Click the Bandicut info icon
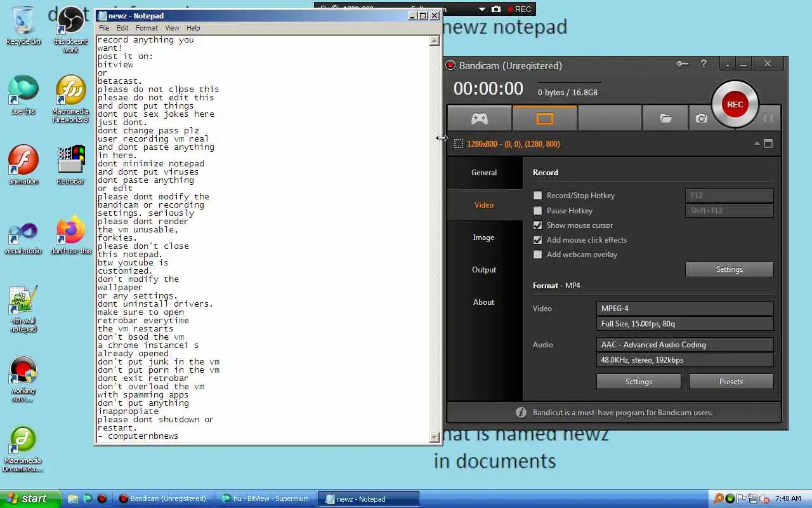Image resolution: width=812 pixels, height=508 pixels. (x=521, y=412)
